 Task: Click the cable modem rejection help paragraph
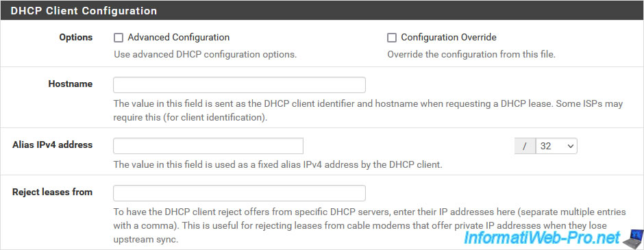click(370, 226)
